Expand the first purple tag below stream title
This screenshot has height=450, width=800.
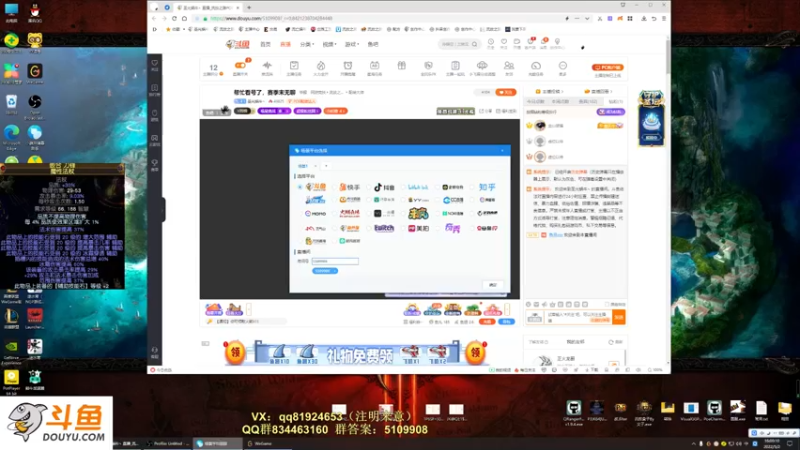(x=274, y=111)
